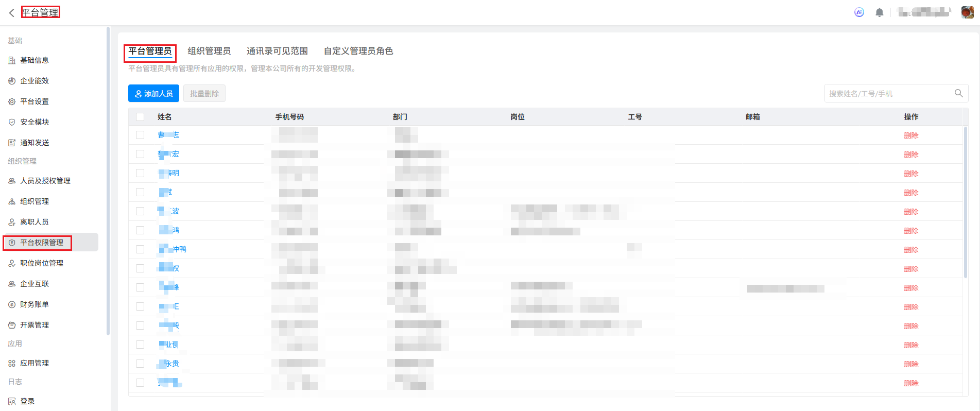
Task: Click 删除 in the first row
Action: pyautogui.click(x=911, y=135)
